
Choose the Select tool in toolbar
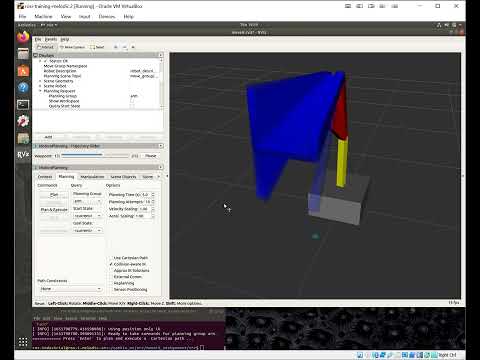(97, 47)
